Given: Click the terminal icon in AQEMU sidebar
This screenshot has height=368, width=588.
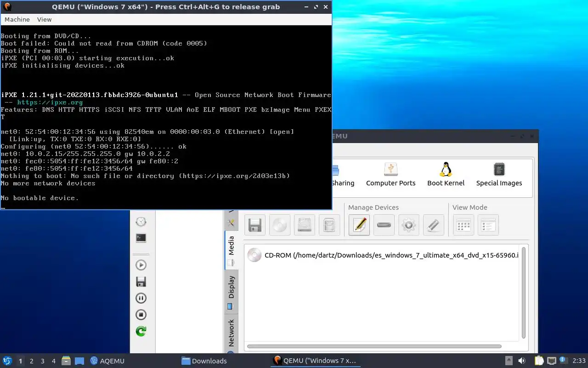Looking at the screenshot, I should (x=141, y=238).
